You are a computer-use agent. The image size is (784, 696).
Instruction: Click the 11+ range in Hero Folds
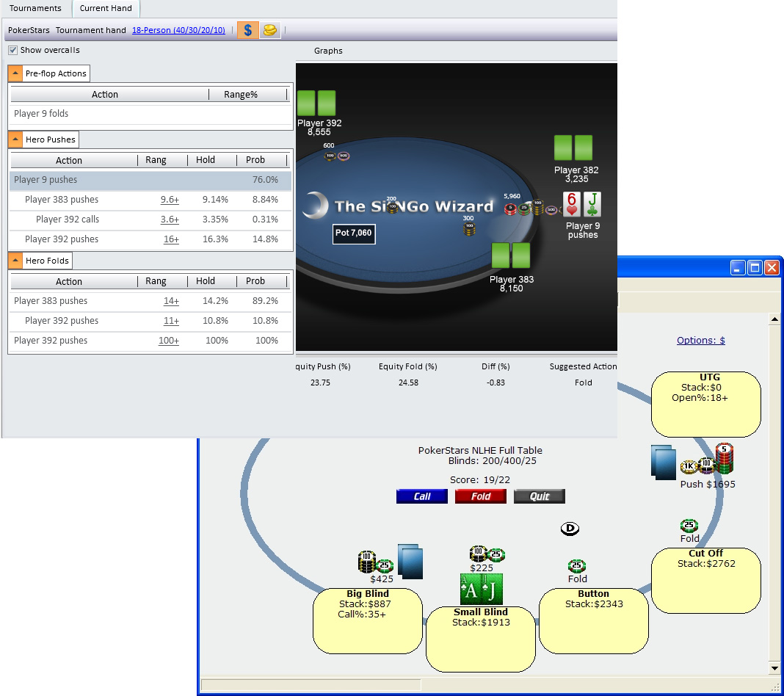171,321
